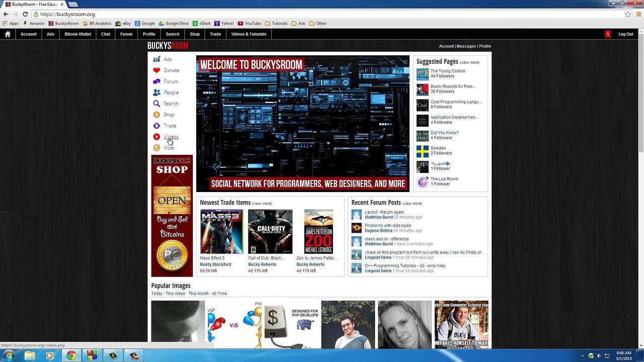Click the magnifier Search icon in sidebar
The height and width of the screenshot is (362, 644).
coord(156,104)
